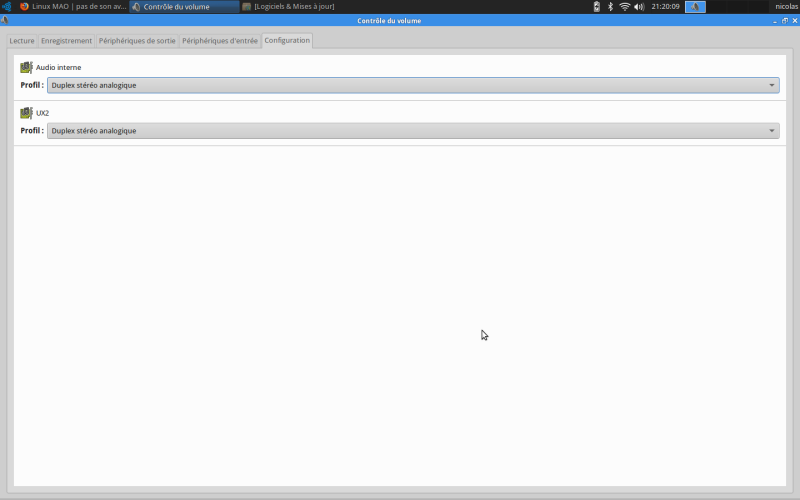Minimize the Contrôle du volume window

click(x=775, y=21)
